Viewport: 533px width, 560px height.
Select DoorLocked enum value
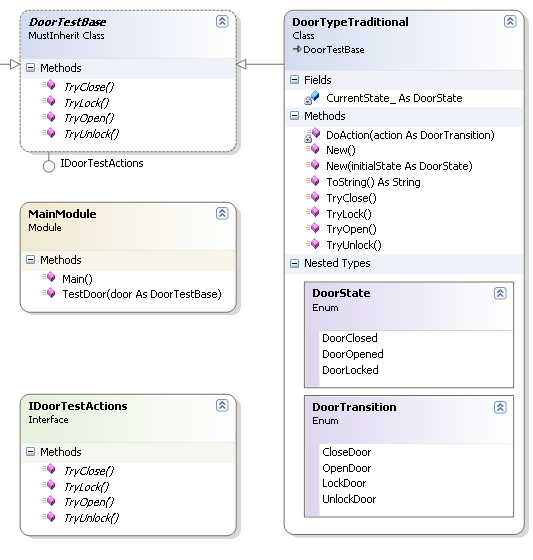point(350,370)
